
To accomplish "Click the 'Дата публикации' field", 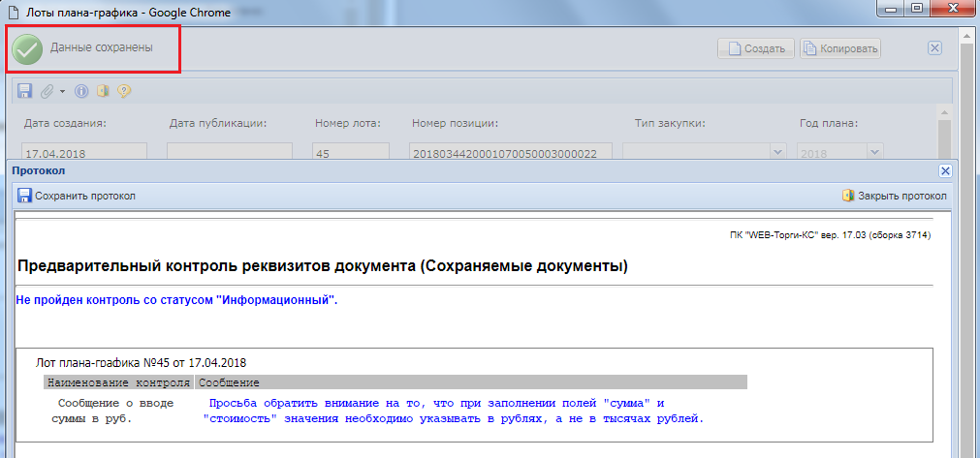I will 230,152.
